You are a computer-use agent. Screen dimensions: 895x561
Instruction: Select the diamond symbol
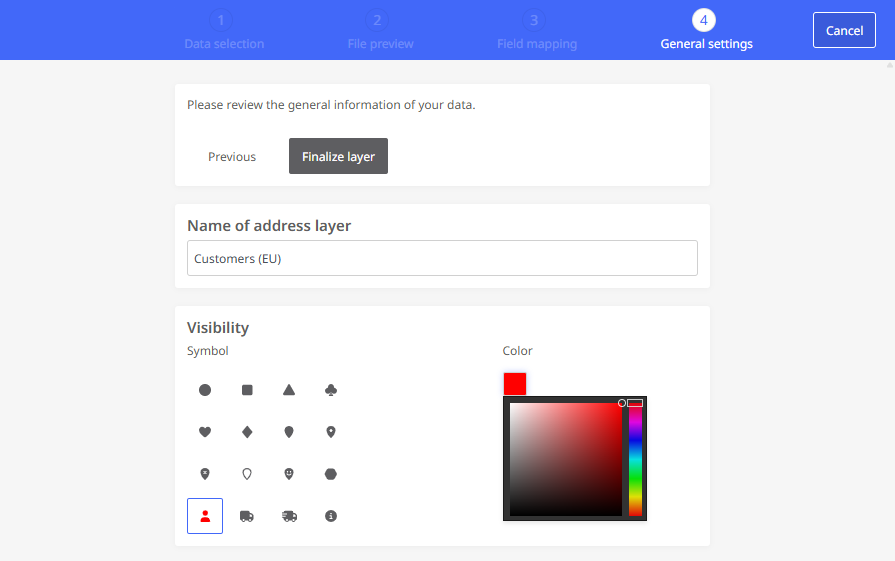[247, 432]
